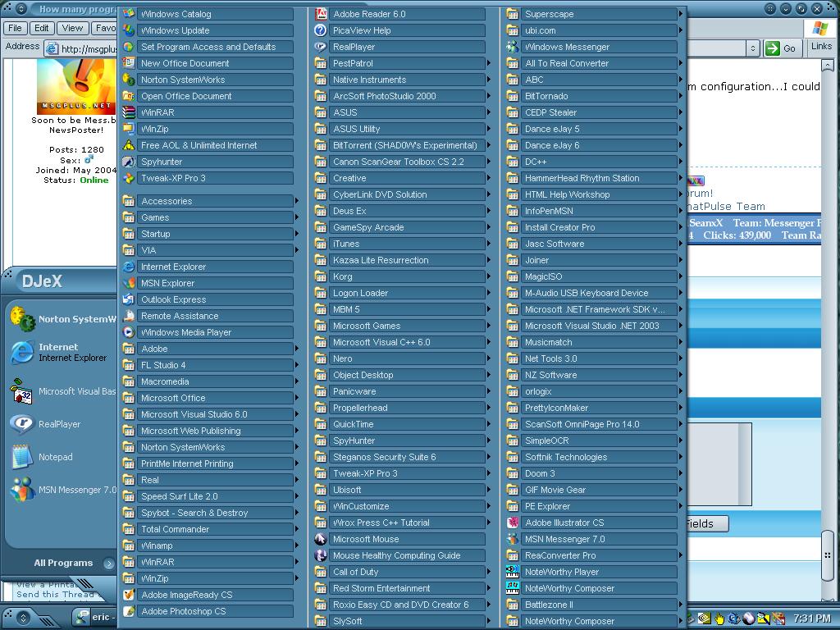Click the MSGPLUS.NET avatar image
This screenshot has width=840, height=630.
point(76,85)
